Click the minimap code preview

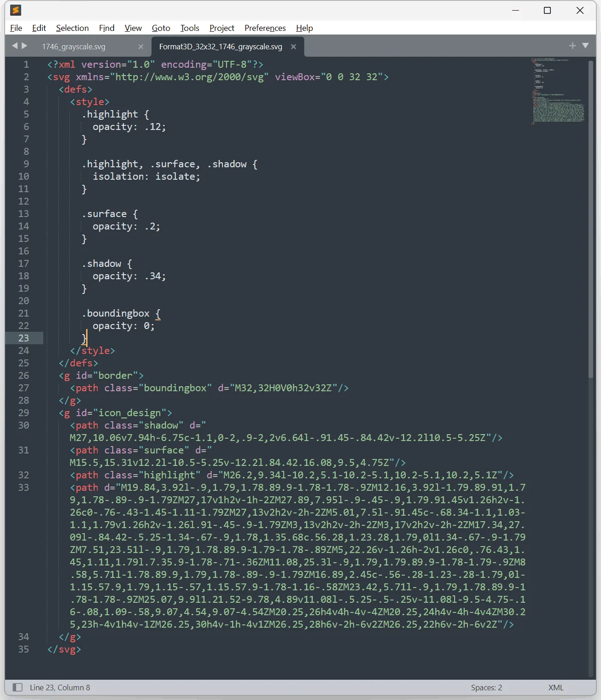[557, 91]
